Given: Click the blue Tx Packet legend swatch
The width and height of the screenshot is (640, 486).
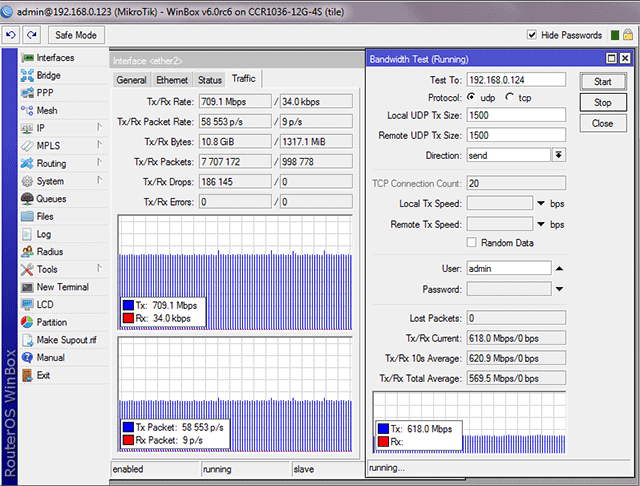Looking at the screenshot, I should click(129, 427).
